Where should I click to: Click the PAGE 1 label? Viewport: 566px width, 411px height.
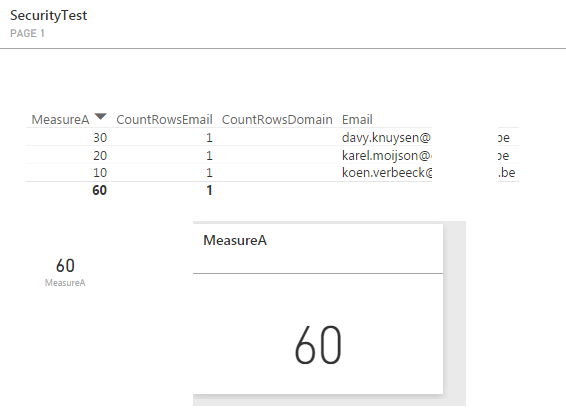[x=27, y=34]
